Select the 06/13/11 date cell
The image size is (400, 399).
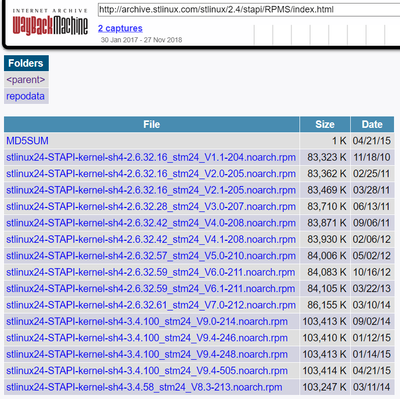(372, 206)
